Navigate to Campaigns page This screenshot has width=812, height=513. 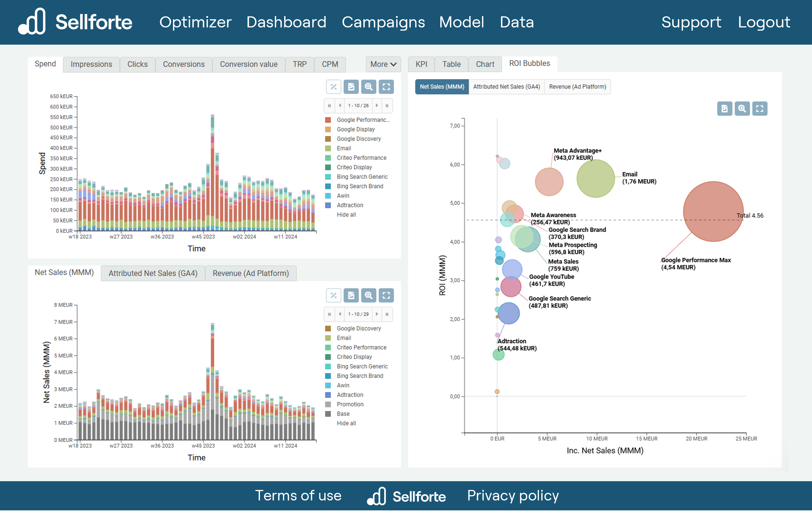click(383, 22)
